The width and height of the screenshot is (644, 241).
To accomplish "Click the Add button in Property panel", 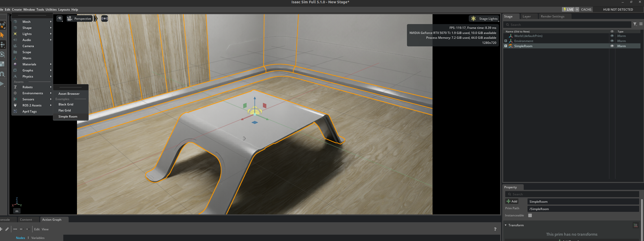I will 512,201.
